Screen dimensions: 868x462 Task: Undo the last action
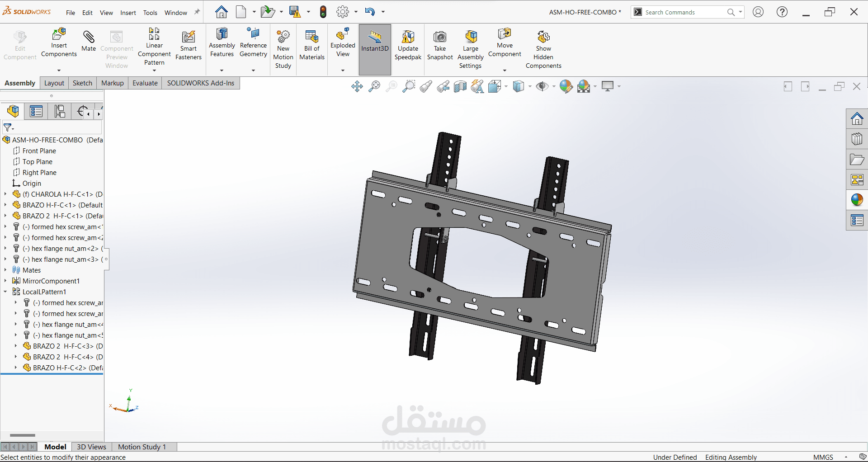point(370,12)
